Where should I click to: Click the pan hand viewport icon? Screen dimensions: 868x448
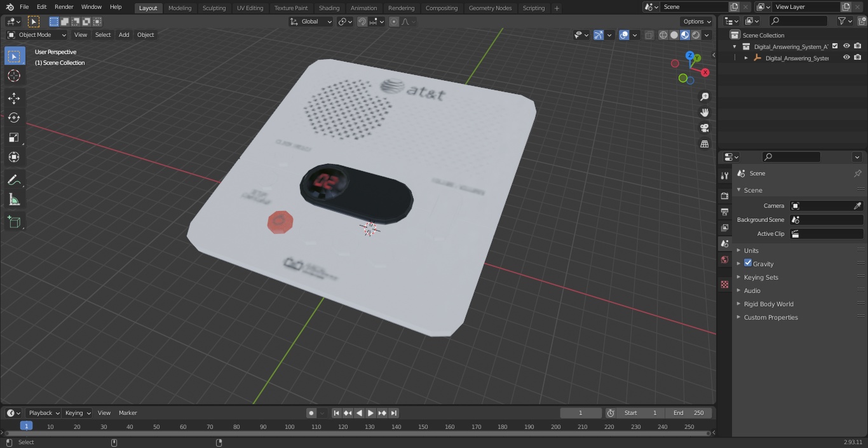[704, 112]
